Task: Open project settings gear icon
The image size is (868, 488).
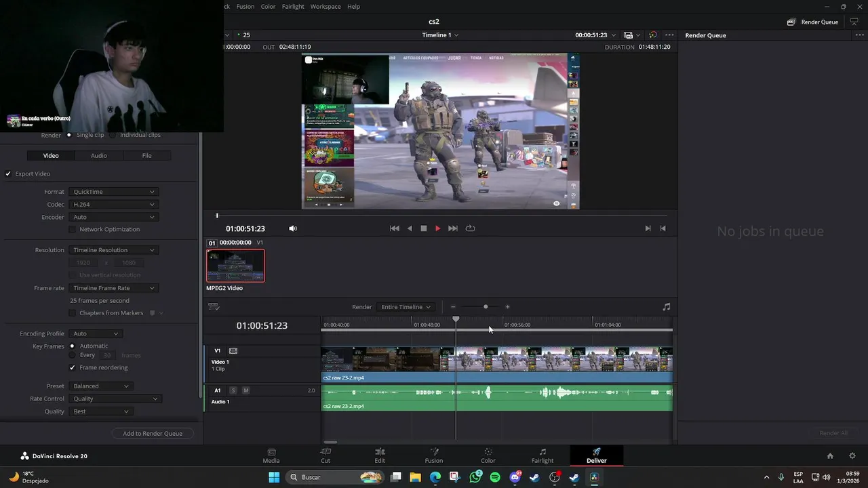Action: point(852,456)
